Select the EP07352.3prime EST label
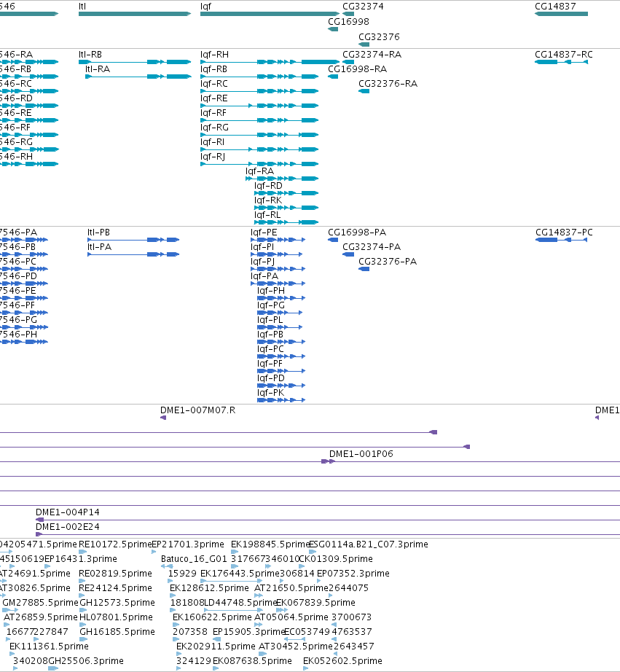The image size is (620, 672). 353,574
